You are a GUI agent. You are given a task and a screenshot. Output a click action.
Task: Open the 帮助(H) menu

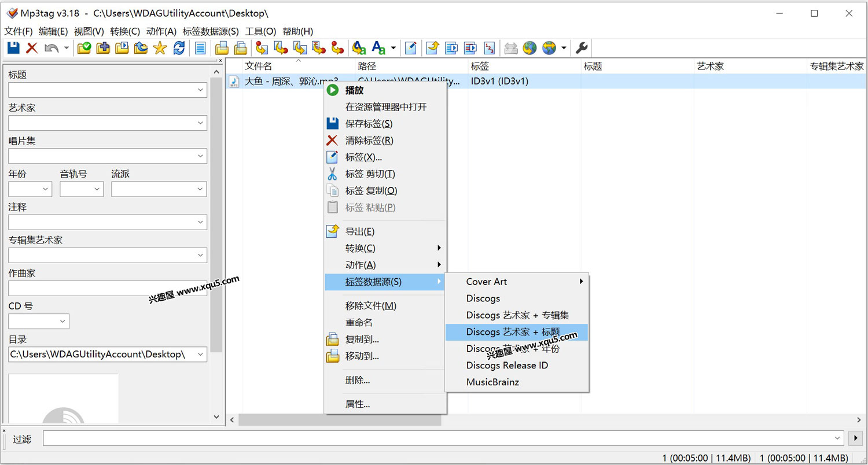pos(298,31)
